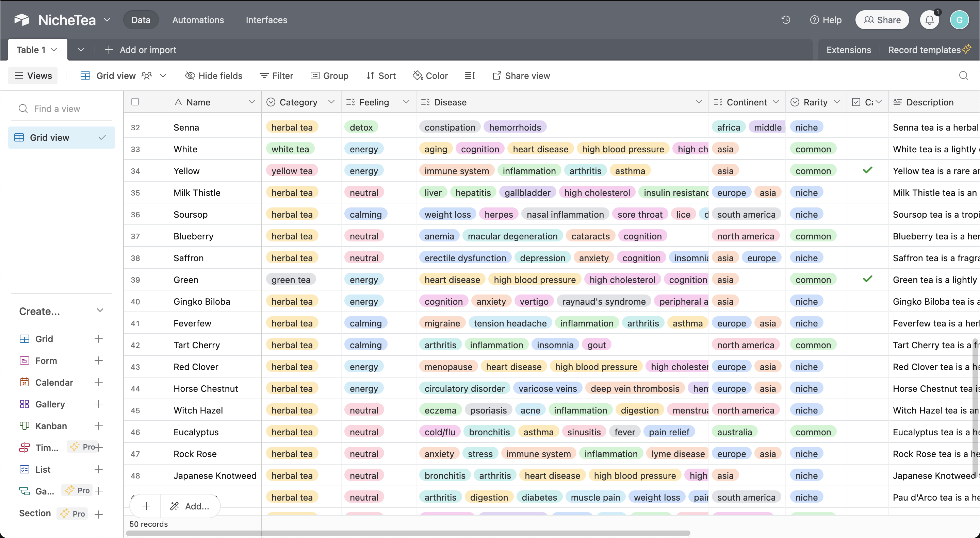Click the search magnifier icon in toolbar
Screen dimensions: 980x538
963,75
